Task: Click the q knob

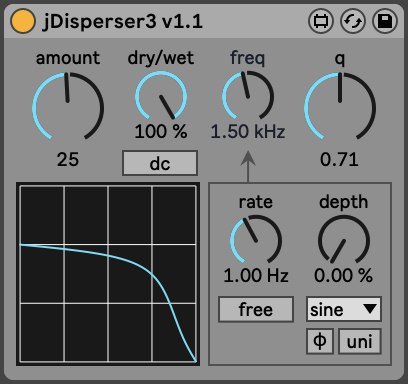Action: point(340,107)
